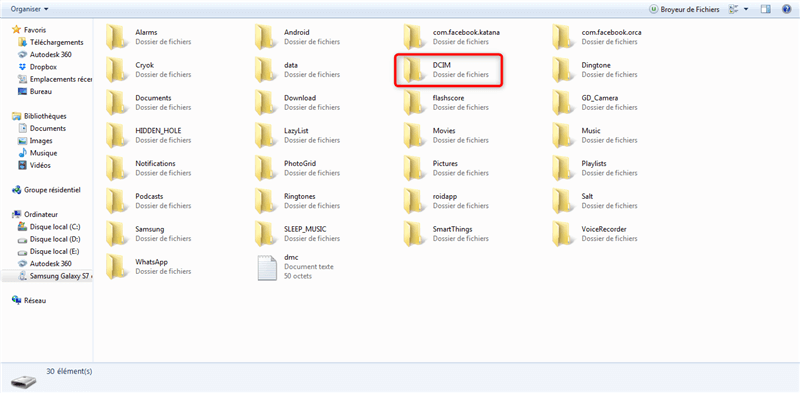
Task: Open the help question mark icon
Action: (786, 9)
